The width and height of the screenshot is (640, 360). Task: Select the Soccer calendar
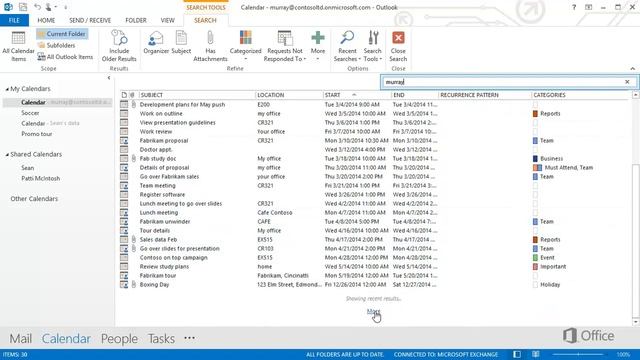[30, 113]
